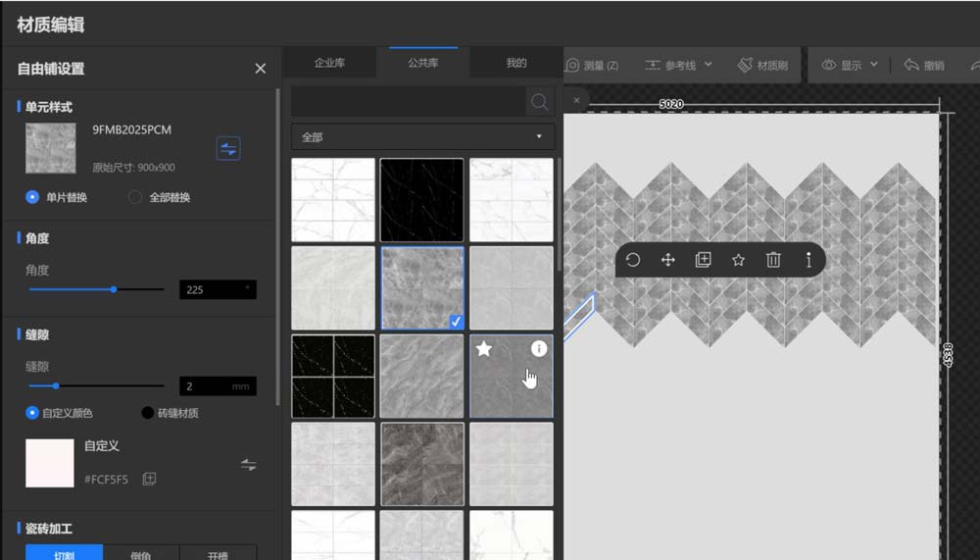
Task: Select 单片替换 radio option
Action: [32, 197]
